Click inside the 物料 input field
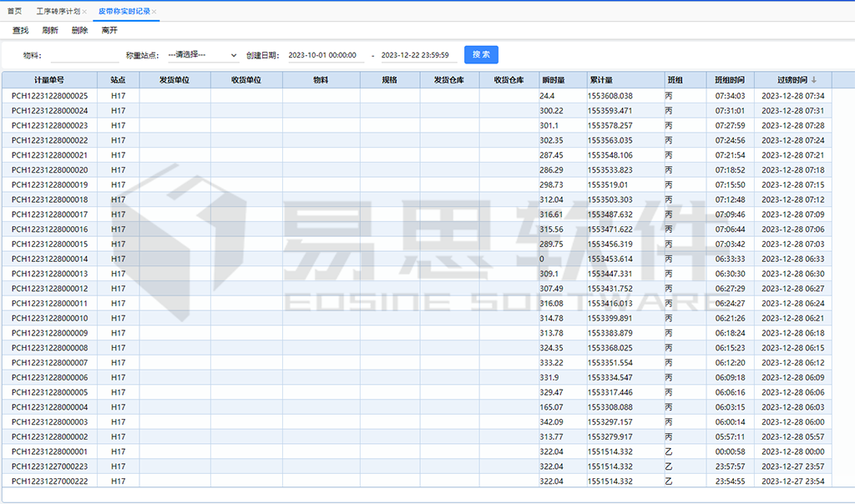 84,54
